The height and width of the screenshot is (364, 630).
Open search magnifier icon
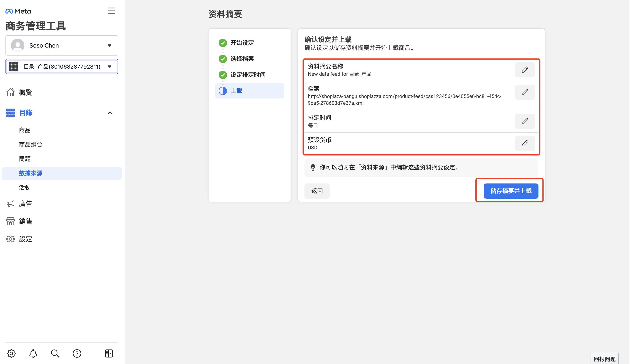55,353
